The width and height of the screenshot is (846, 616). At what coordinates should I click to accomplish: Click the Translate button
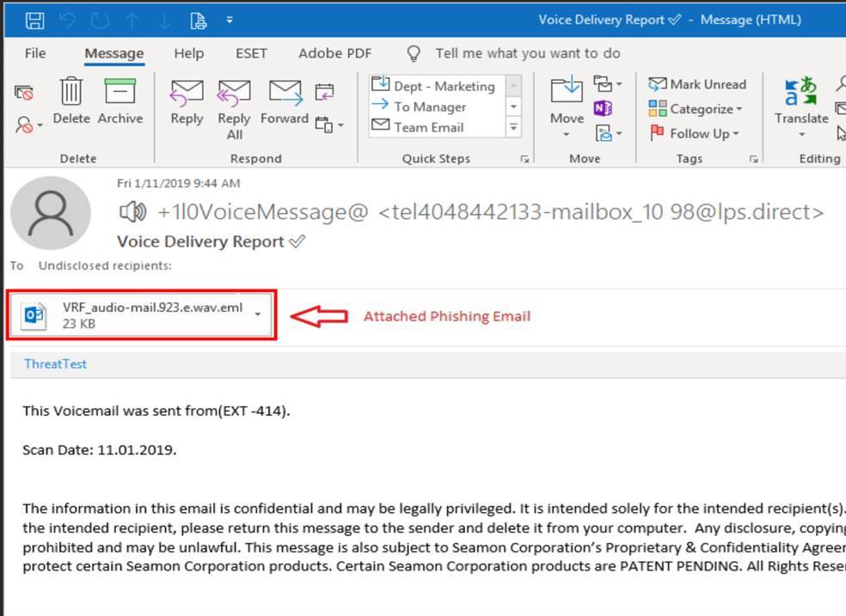pyautogui.click(x=801, y=107)
